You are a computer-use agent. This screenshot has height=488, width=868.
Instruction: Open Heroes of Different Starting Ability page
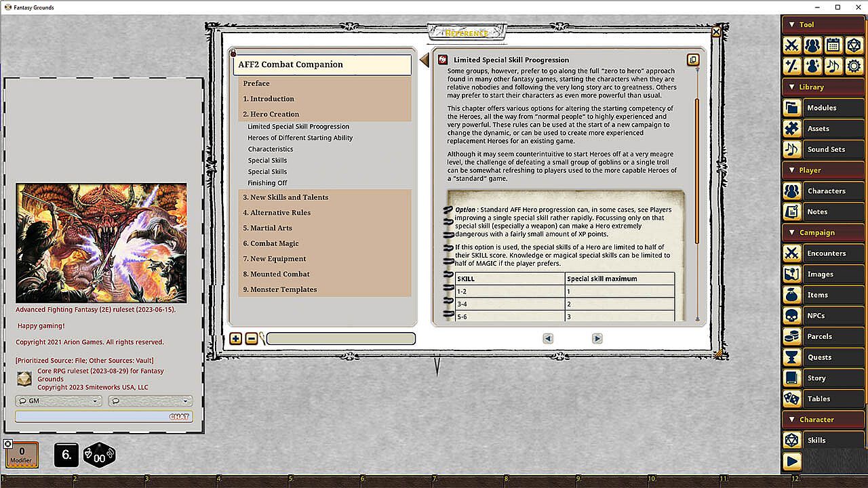tap(300, 138)
